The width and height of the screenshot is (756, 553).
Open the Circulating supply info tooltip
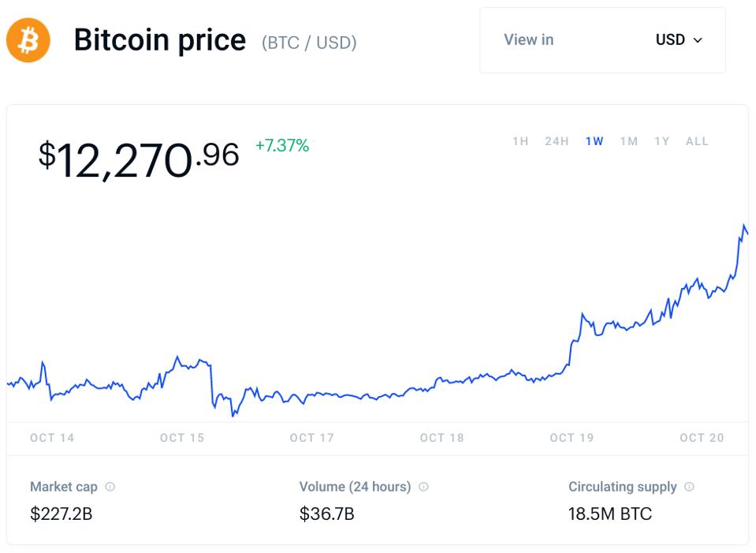pos(690,487)
